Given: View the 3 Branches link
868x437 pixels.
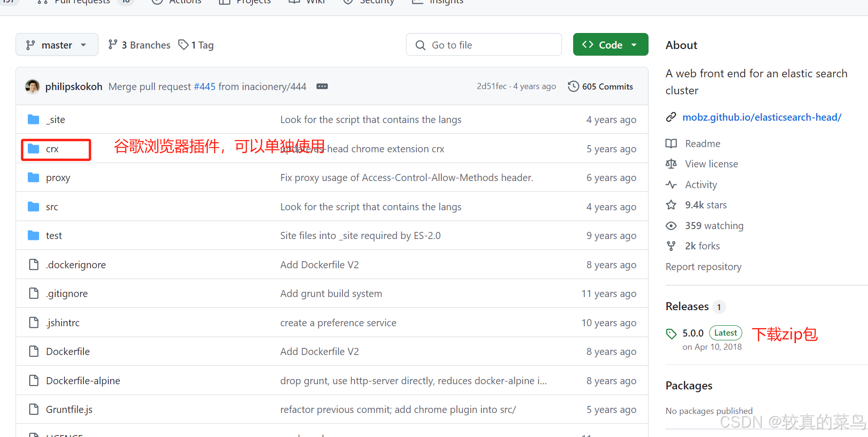Looking at the screenshot, I should [x=139, y=45].
